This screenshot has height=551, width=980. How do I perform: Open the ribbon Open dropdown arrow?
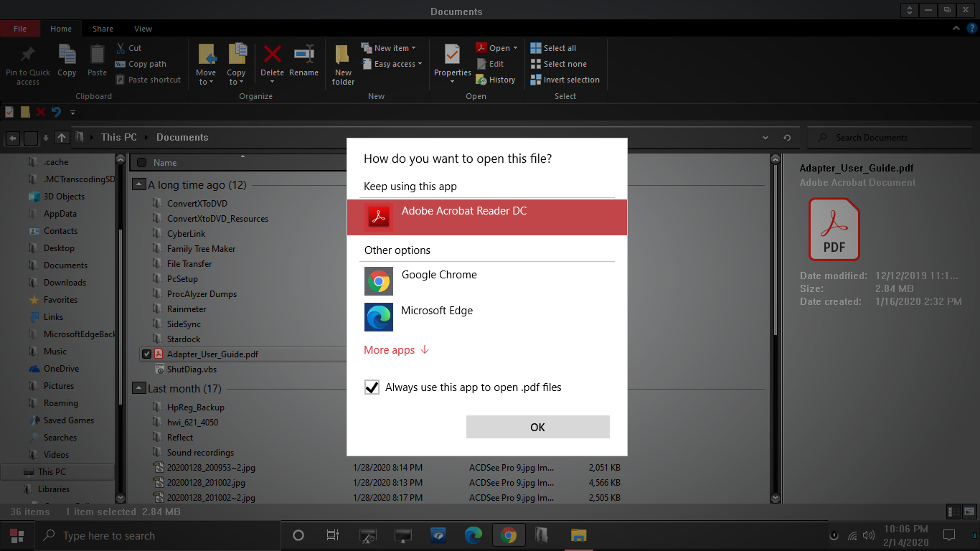click(515, 49)
